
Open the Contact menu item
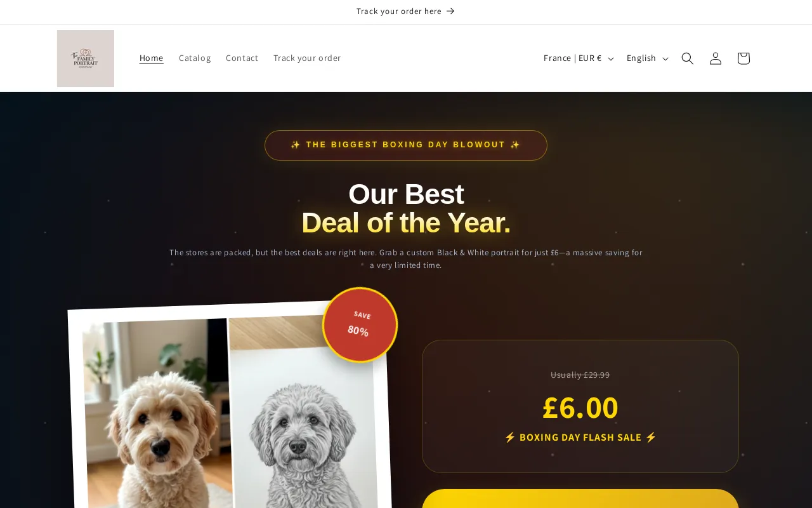(x=242, y=58)
